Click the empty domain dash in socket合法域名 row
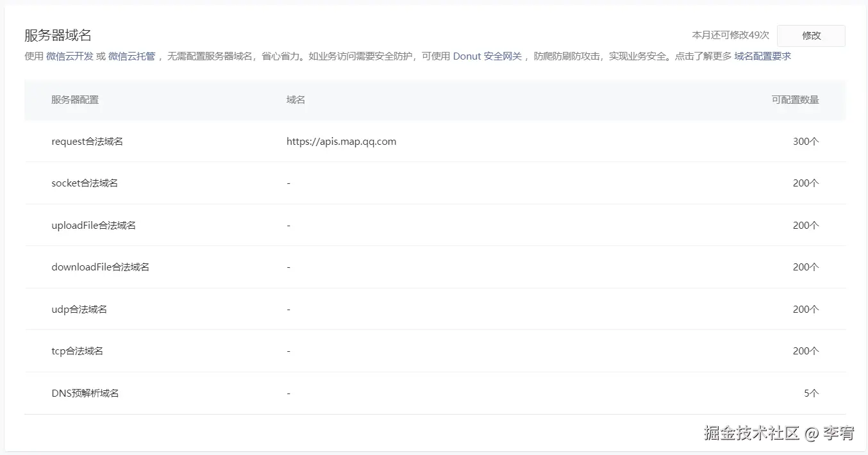The height and width of the screenshot is (455, 868). 288,183
